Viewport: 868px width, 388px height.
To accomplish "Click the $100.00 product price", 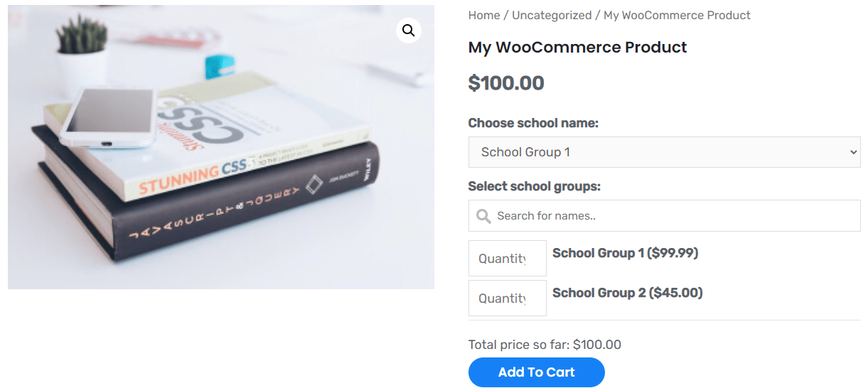I will (x=506, y=83).
